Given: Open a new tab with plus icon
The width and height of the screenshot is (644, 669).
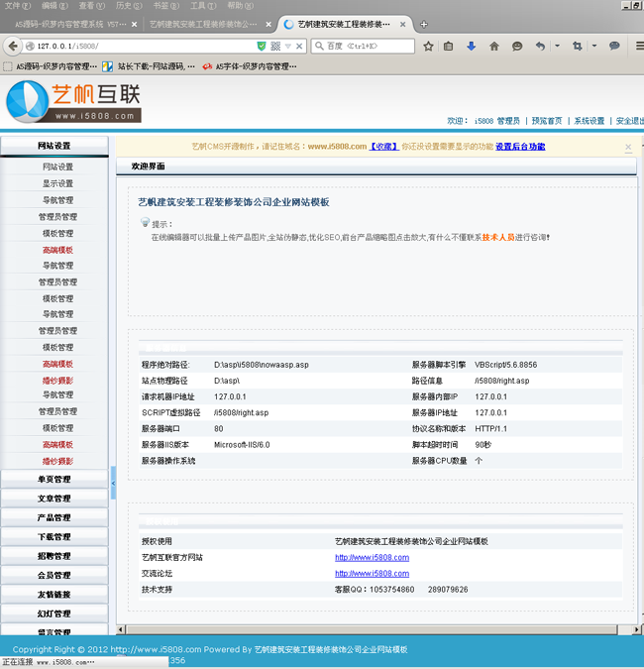Looking at the screenshot, I should tap(423, 25).
